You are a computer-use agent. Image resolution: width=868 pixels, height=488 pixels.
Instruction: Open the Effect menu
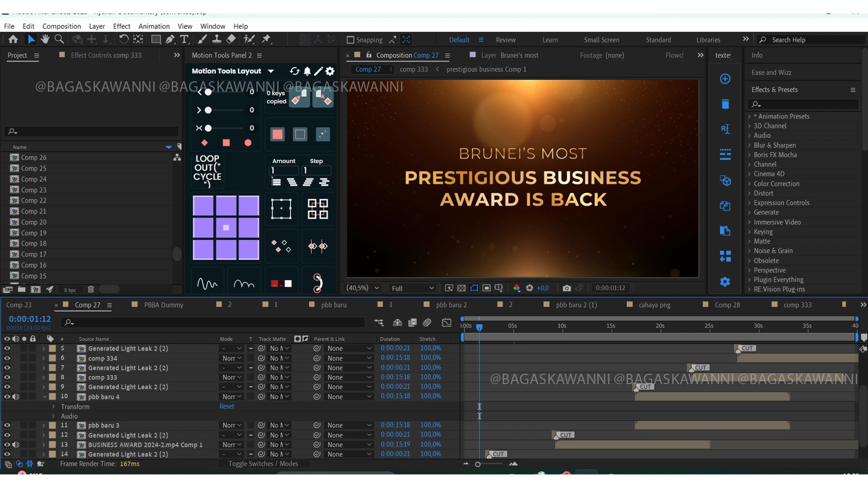coord(122,26)
